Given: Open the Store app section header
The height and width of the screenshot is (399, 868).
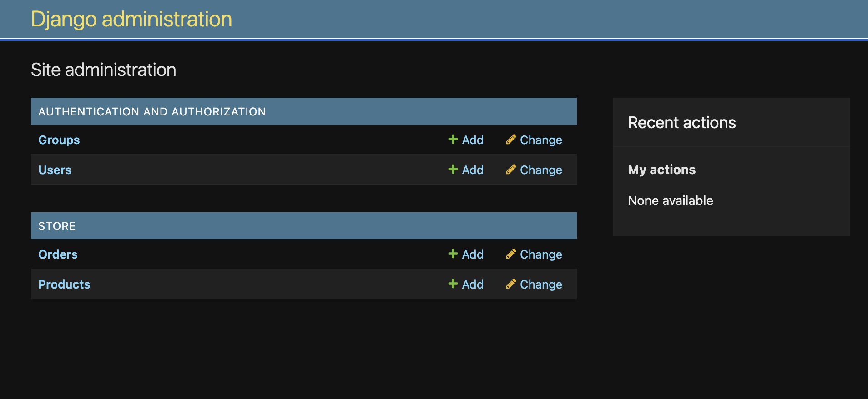Looking at the screenshot, I should click(57, 226).
